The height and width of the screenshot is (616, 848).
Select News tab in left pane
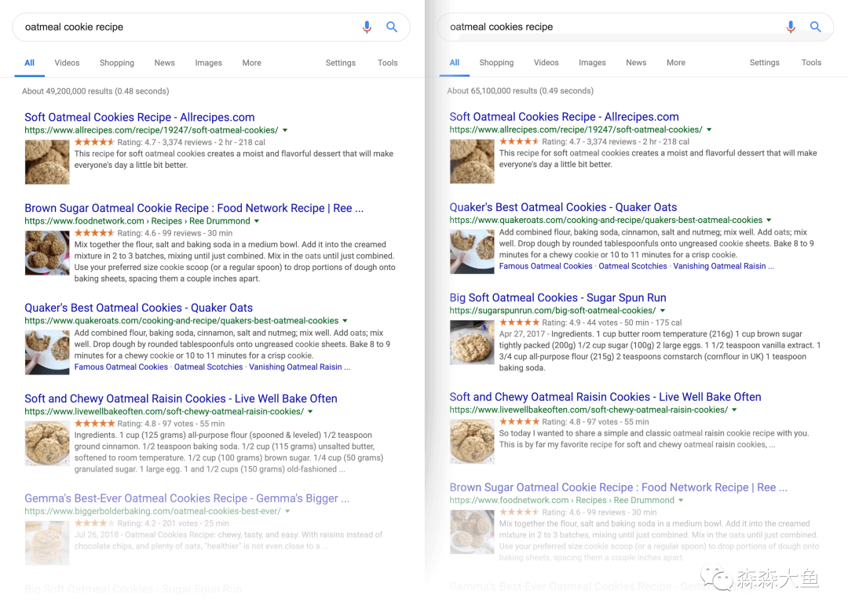[164, 63]
